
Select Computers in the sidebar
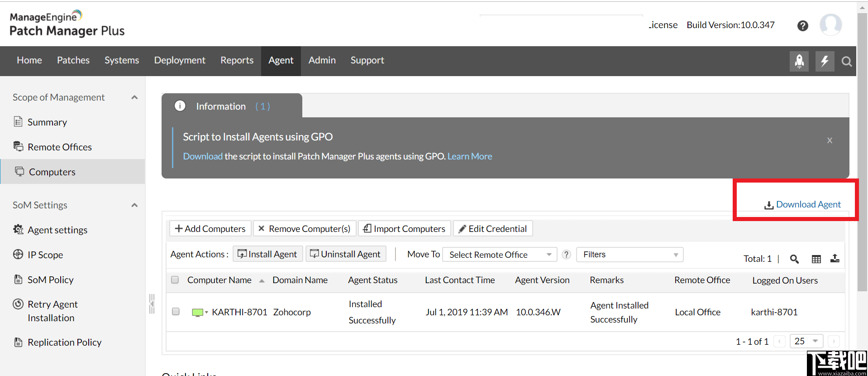tap(72, 172)
